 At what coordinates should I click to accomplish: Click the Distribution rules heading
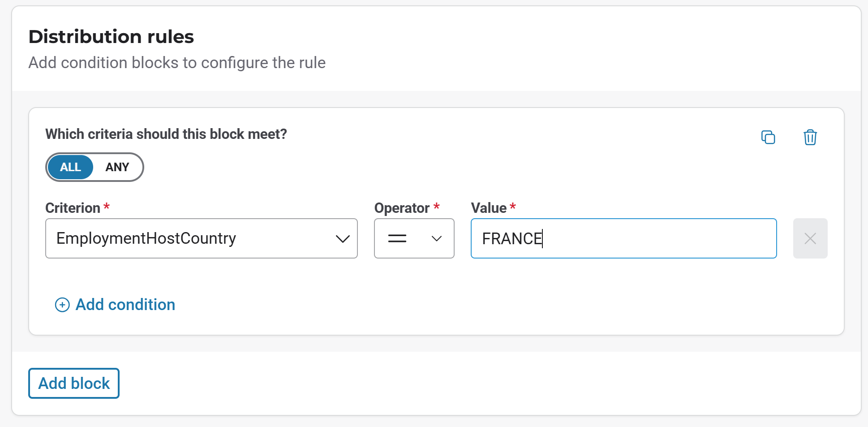[111, 37]
